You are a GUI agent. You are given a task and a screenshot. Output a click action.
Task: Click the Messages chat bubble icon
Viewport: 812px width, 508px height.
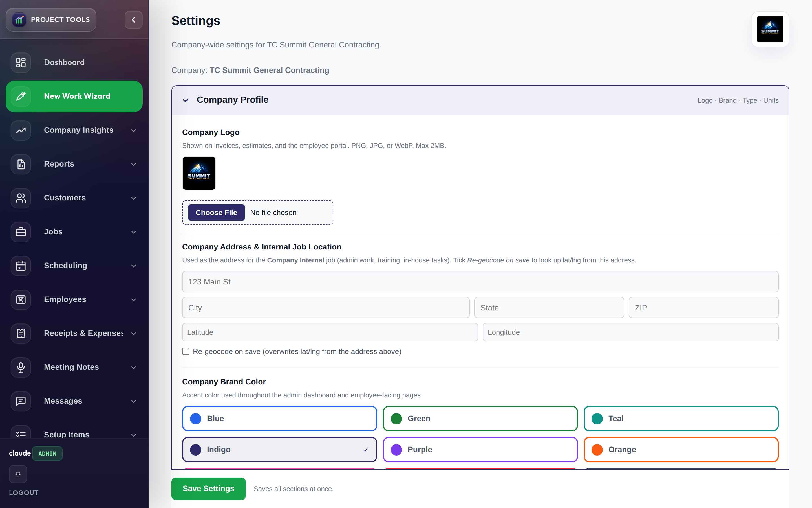[21, 401]
